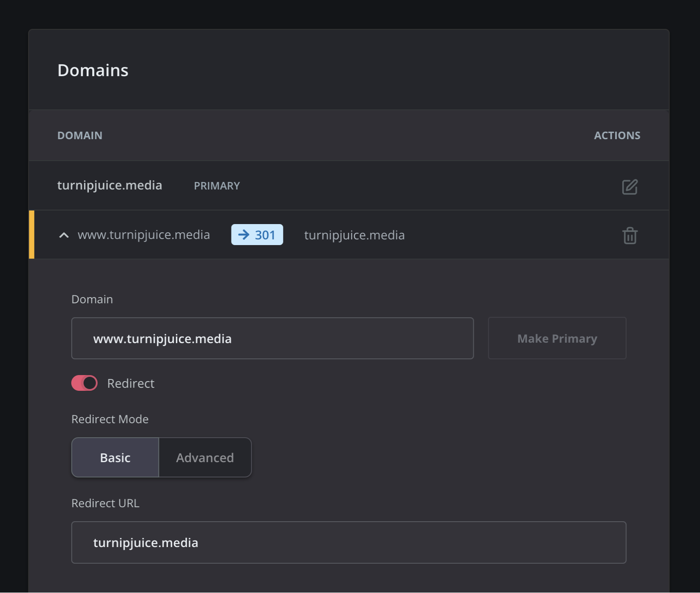Image resolution: width=700 pixels, height=593 pixels.
Task: Click the Domains heading
Action: [93, 70]
